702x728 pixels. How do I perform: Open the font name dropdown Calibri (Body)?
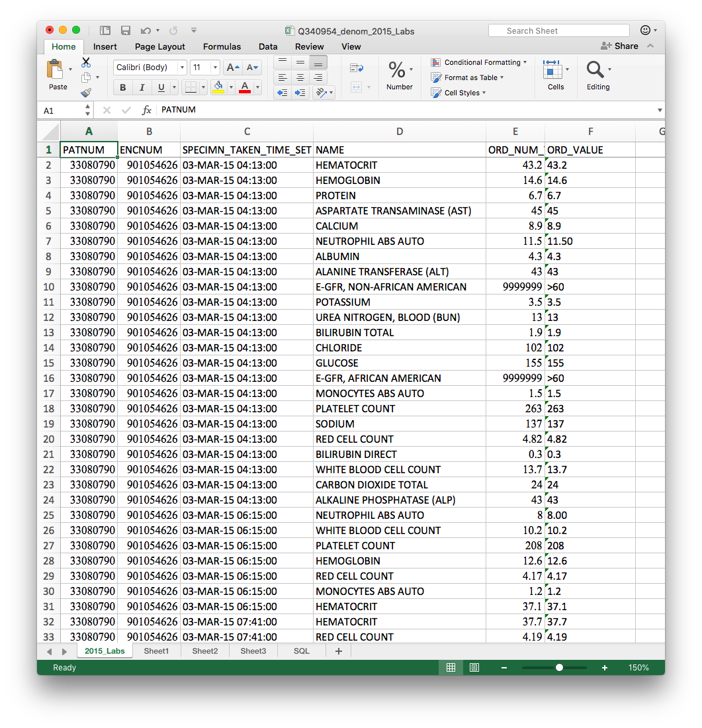[183, 68]
